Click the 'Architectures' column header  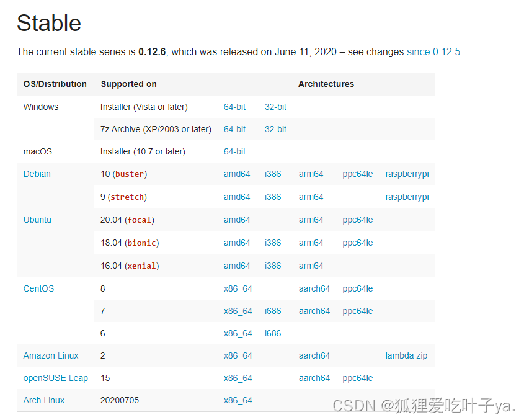(x=326, y=84)
